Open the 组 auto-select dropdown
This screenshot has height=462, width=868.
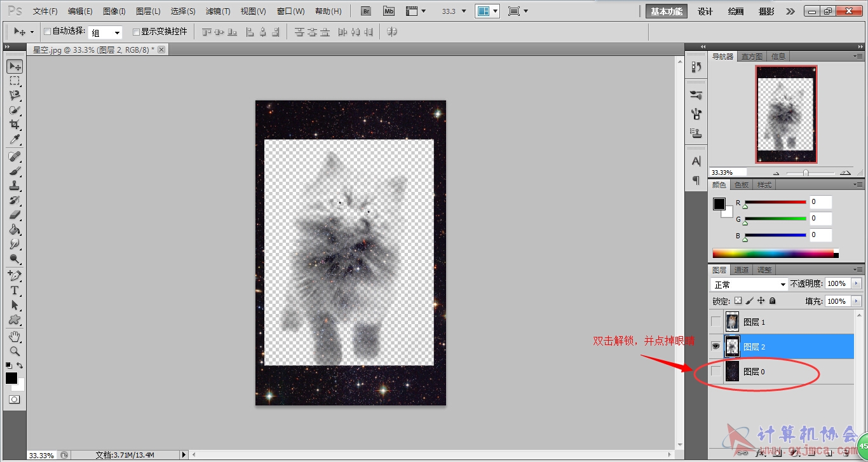coord(105,32)
